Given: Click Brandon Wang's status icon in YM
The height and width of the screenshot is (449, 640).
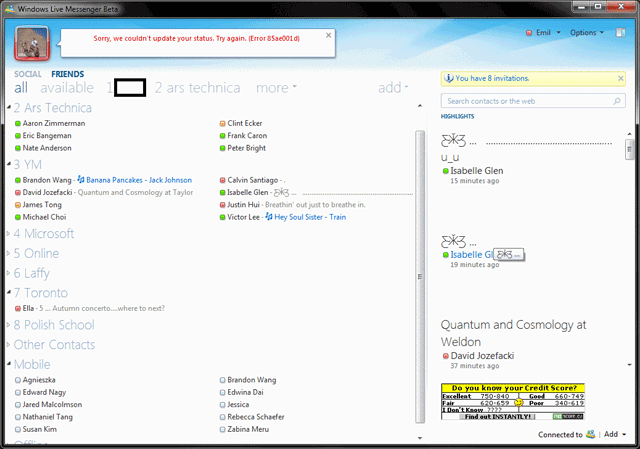Looking at the screenshot, I should 18,180.
